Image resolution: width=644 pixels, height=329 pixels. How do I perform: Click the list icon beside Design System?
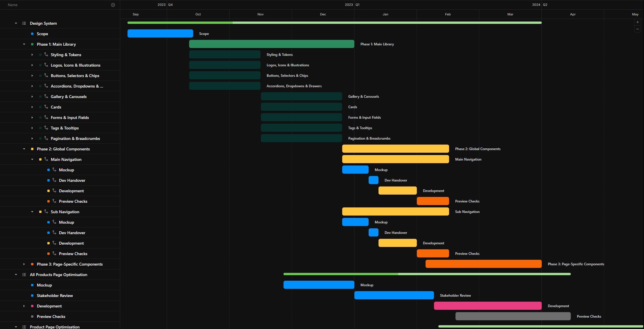click(24, 23)
